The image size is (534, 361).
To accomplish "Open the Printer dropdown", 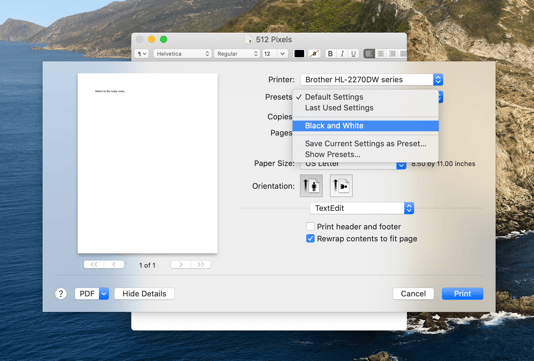I will coord(372,80).
